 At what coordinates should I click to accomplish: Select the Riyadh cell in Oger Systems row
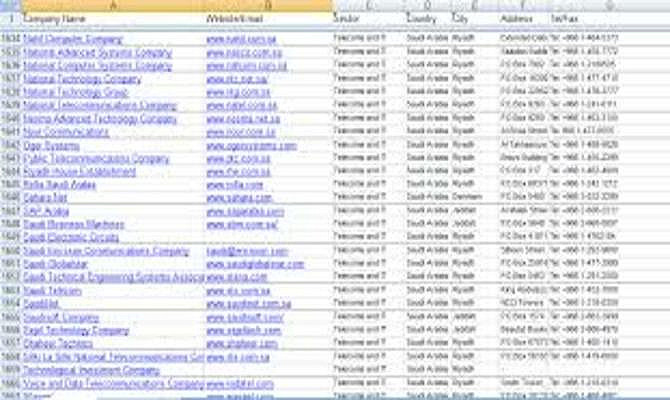[x=474, y=144]
